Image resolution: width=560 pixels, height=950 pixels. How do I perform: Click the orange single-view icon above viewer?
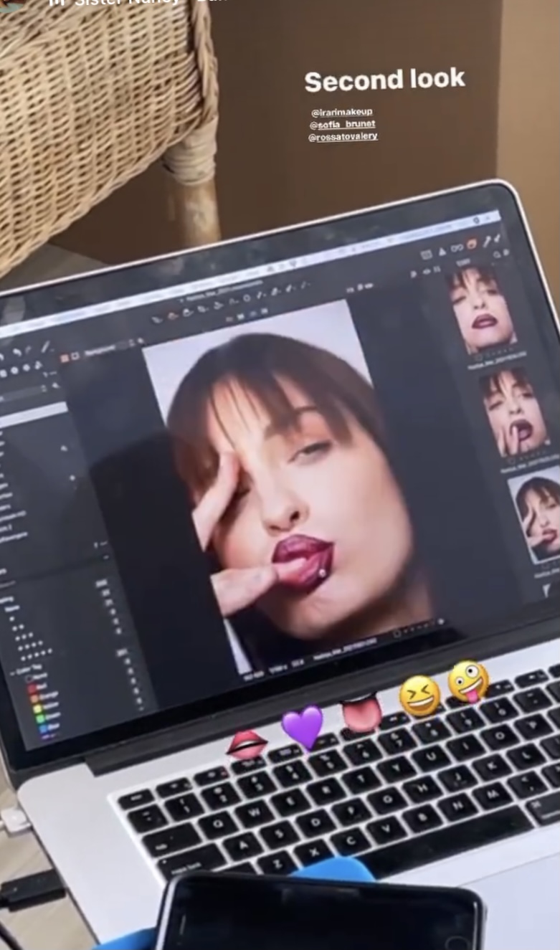pyautogui.click(x=63, y=357)
